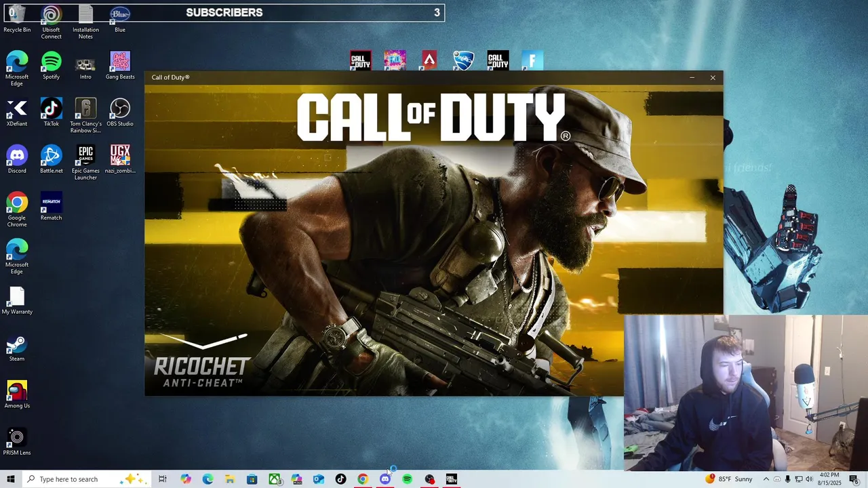868x488 pixels.
Task: Open the Recycle Bin desktop icon
Action: [x=17, y=19]
